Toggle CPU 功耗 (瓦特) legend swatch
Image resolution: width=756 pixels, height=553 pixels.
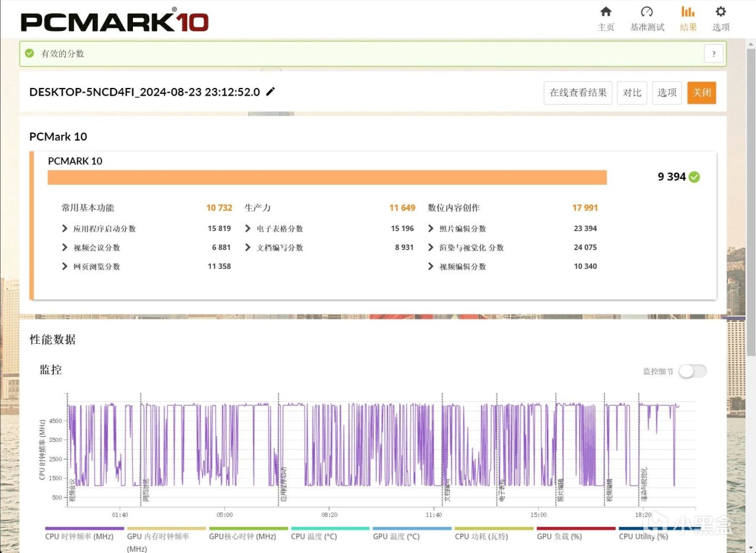pyautogui.click(x=494, y=529)
